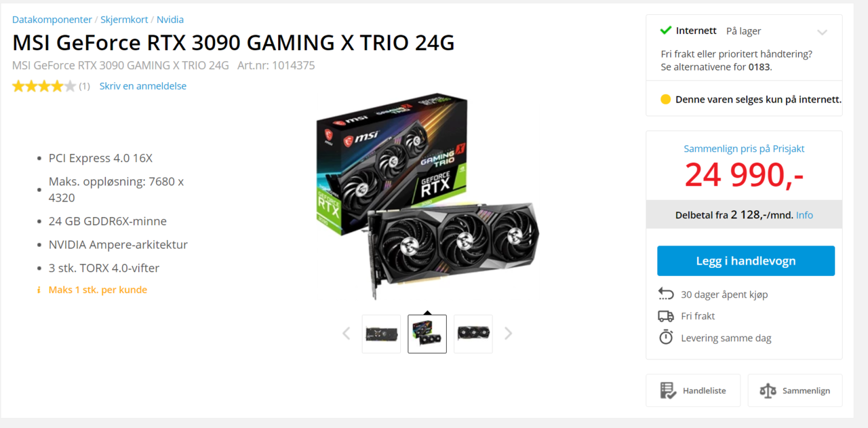Viewport: 868px width, 428px height.
Task: Click the Handleliste checklist icon
Action: pyautogui.click(x=668, y=391)
